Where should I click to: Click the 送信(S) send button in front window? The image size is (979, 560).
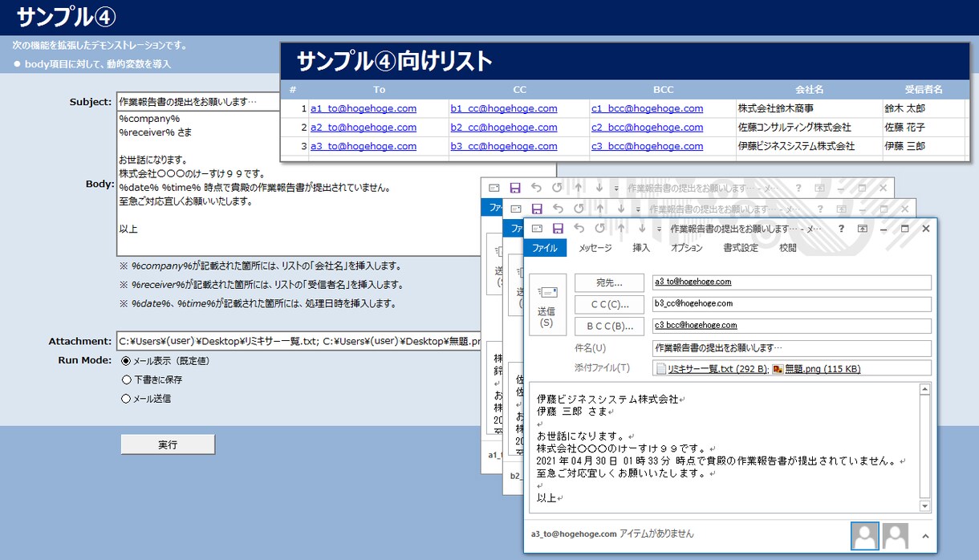tap(546, 306)
